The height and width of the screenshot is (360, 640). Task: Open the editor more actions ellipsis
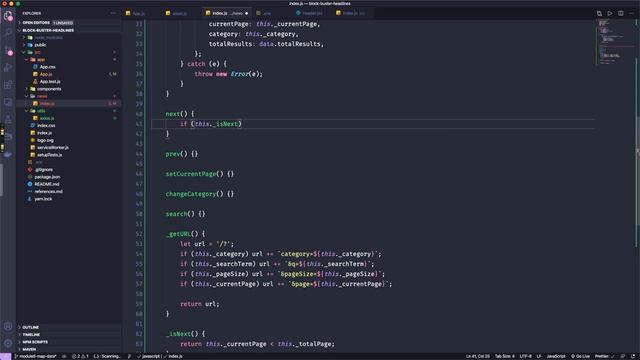[x=631, y=13]
